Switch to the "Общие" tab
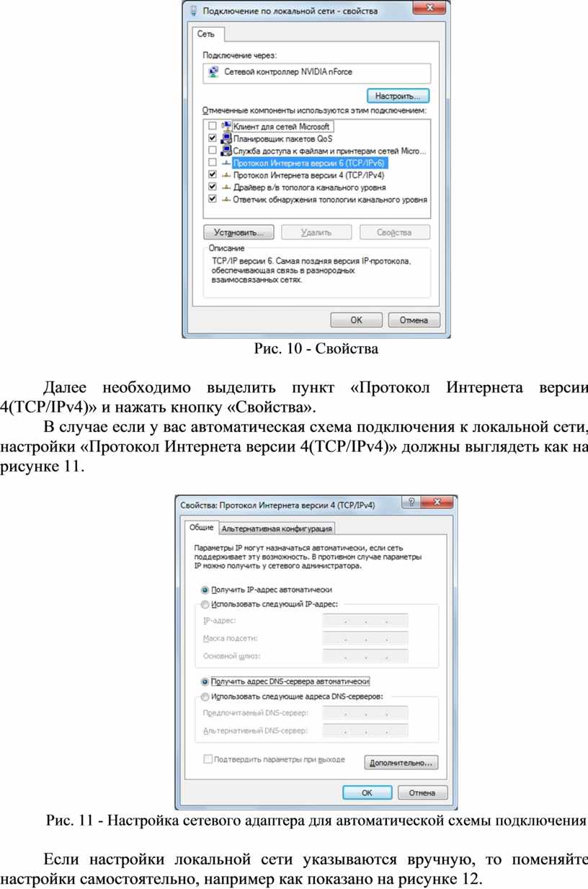This screenshot has width=588, height=889. click(201, 527)
